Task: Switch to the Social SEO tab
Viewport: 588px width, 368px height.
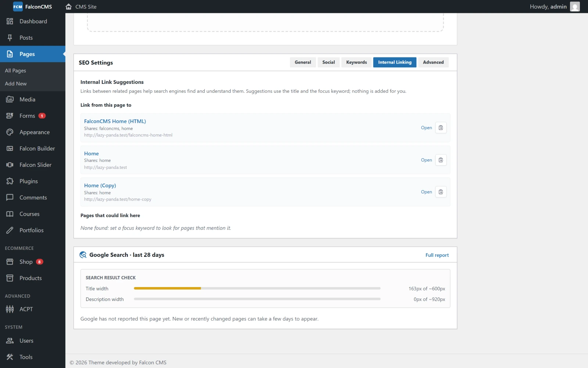Action: click(x=329, y=62)
